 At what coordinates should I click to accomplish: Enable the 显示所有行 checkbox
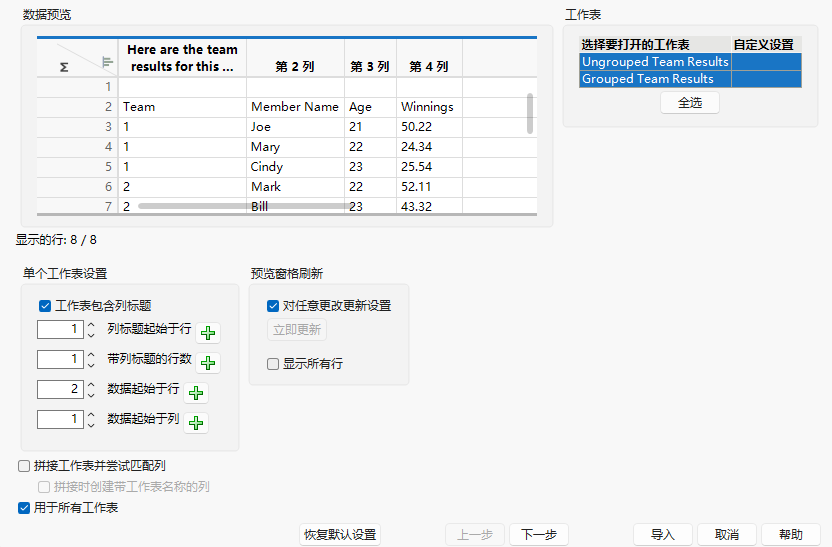point(273,364)
